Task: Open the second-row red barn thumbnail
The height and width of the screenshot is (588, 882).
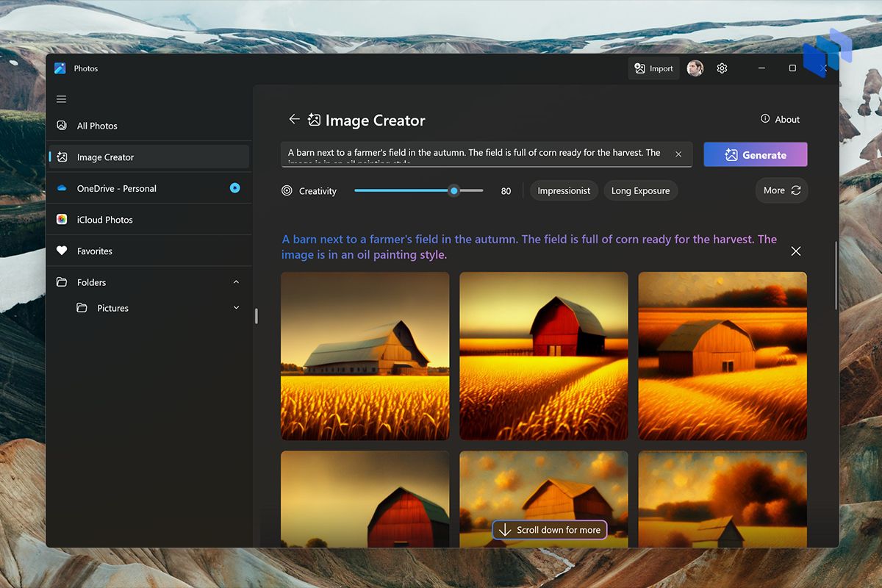Action: pyautogui.click(x=365, y=499)
